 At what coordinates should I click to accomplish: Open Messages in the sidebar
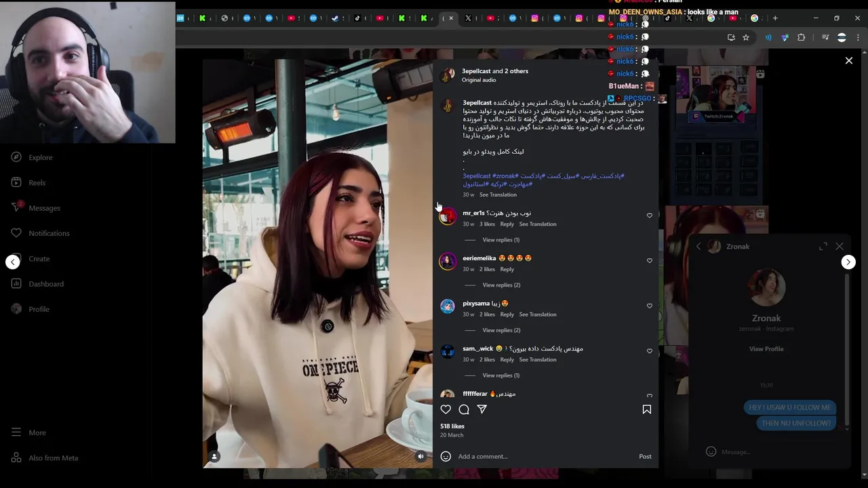tap(35, 207)
